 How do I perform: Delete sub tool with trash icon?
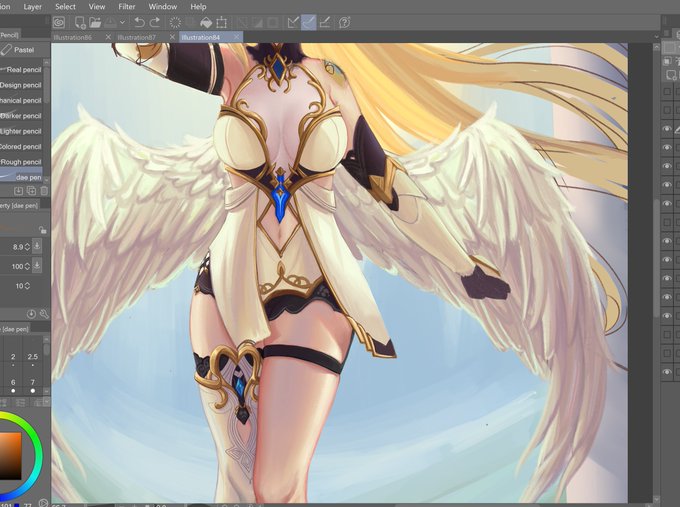44,191
